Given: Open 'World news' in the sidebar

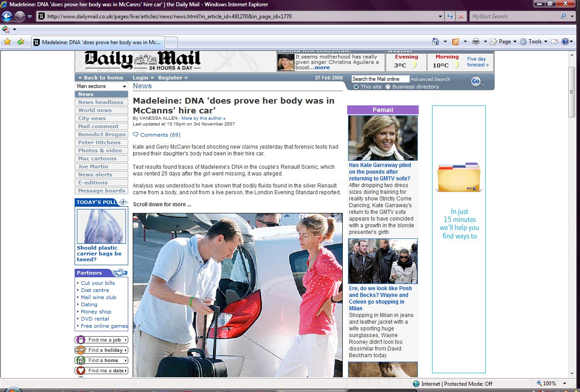Looking at the screenshot, I should (x=95, y=110).
